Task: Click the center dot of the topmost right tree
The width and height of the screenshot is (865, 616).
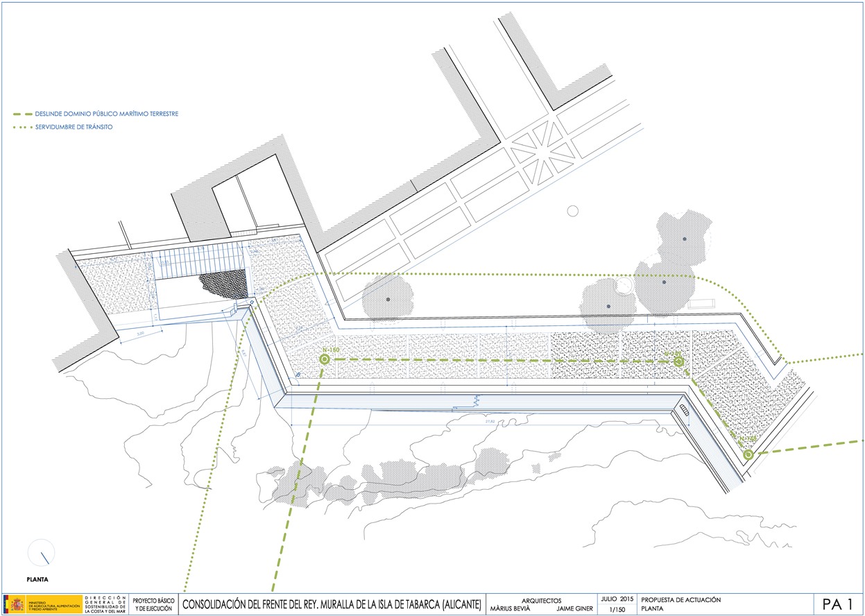Action: 684,239
